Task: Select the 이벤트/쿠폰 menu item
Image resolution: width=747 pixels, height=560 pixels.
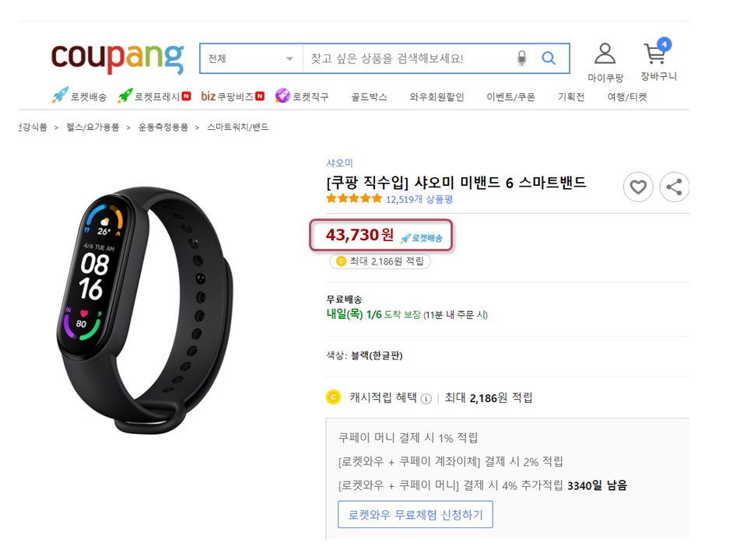Action: point(510,96)
